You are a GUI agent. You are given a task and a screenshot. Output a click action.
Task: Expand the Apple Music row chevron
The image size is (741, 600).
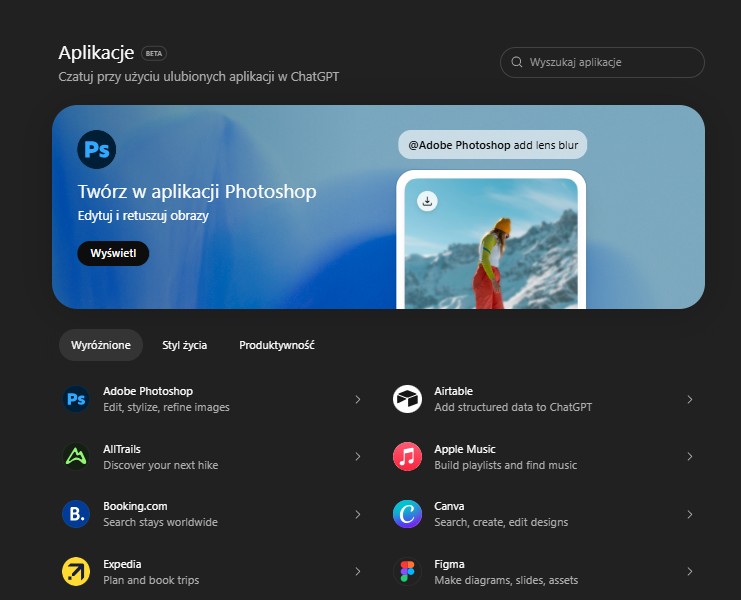(690, 456)
